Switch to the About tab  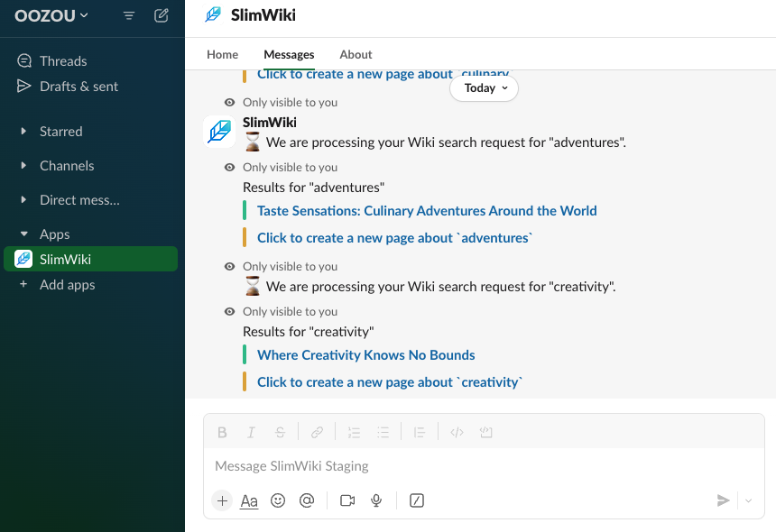(356, 54)
